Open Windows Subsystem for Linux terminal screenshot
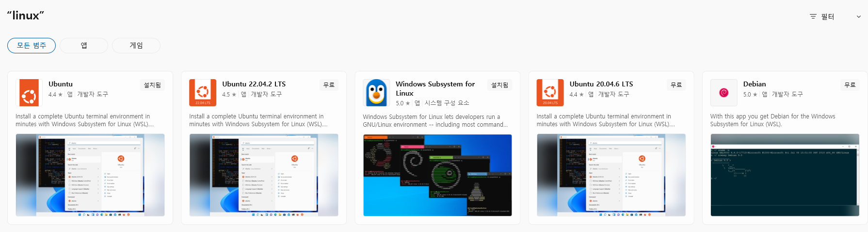The height and width of the screenshot is (232, 868). coord(437,175)
